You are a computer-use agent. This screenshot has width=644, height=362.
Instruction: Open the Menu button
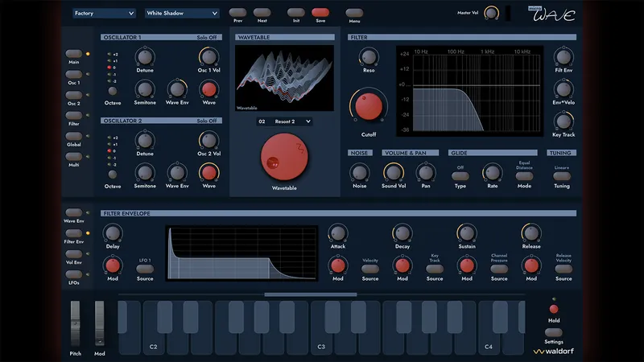click(354, 13)
